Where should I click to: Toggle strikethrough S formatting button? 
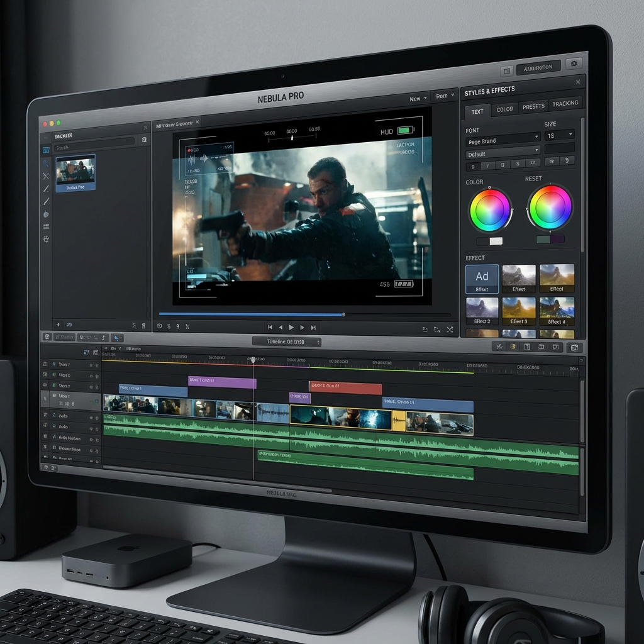[x=518, y=164]
